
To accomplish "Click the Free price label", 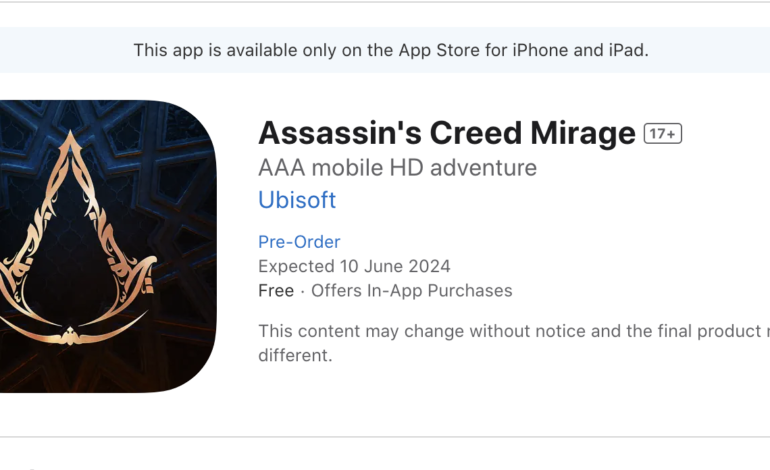I will [276, 291].
